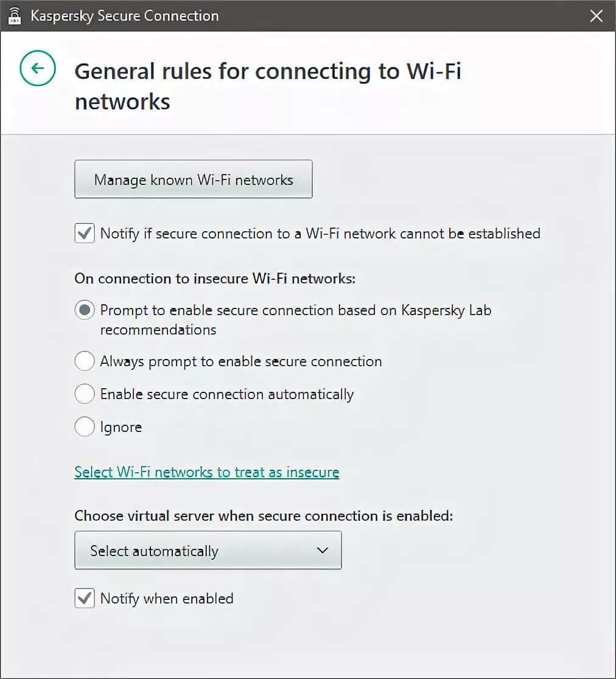Click the On connection to insecure Wi-Fi networks label

click(214, 279)
